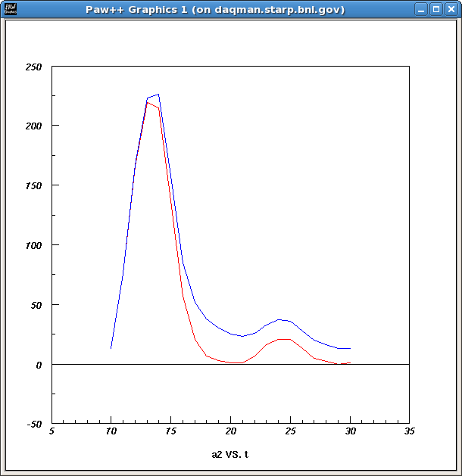
Task: Click the y-axis label -50
Action: pyautogui.click(x=34, y=424)
